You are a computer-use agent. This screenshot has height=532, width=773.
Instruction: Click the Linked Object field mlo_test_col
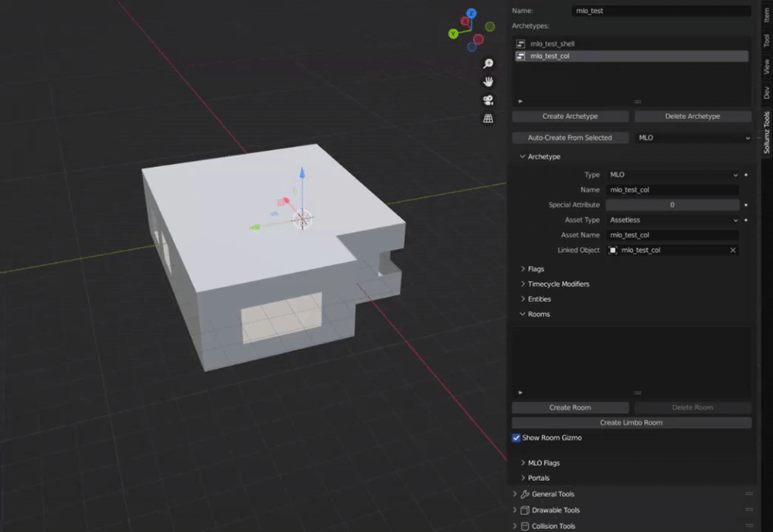click(x=673, y=251)
